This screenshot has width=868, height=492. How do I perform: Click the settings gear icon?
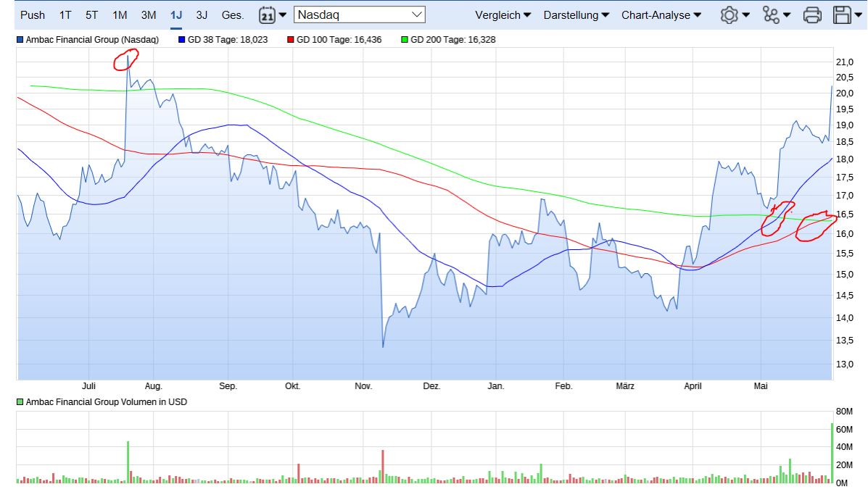click(729, 14)
